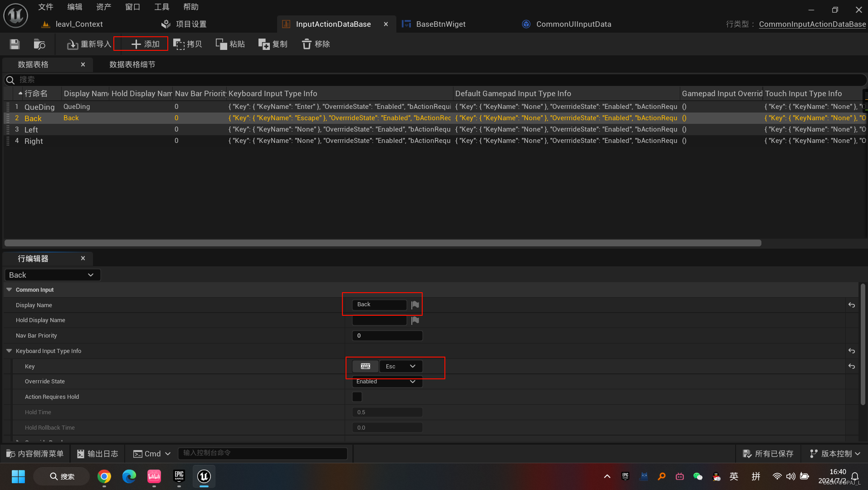Toggle the localization flag beside Hold Display Name
The width and height of the screenshot is (868, 490).
(414, 320)
